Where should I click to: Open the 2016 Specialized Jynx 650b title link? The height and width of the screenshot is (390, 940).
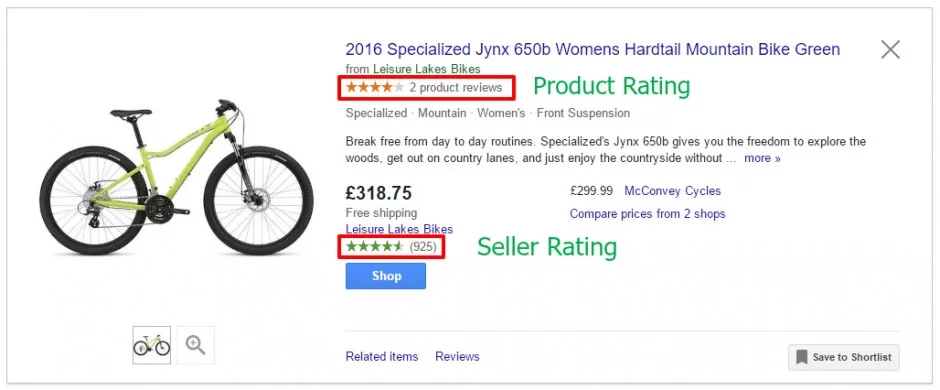[x=593, y=49]
